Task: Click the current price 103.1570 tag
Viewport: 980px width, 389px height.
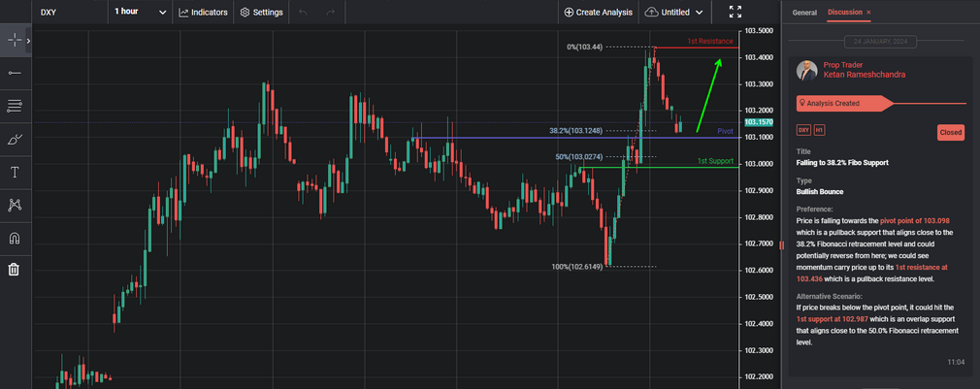Action: click(759, 122)
